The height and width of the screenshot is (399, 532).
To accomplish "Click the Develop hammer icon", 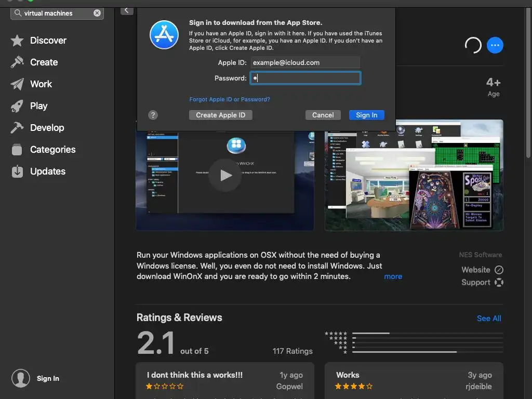I will [x=17, y=128].
